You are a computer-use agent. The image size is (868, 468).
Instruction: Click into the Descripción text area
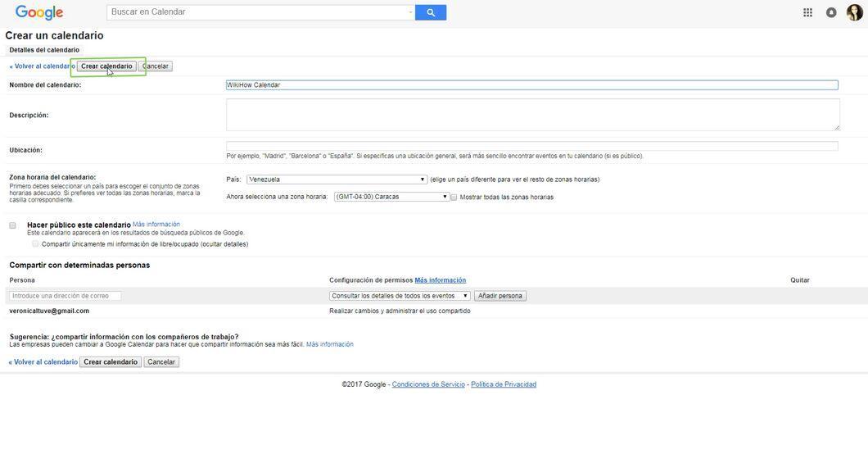click(532, 115)
